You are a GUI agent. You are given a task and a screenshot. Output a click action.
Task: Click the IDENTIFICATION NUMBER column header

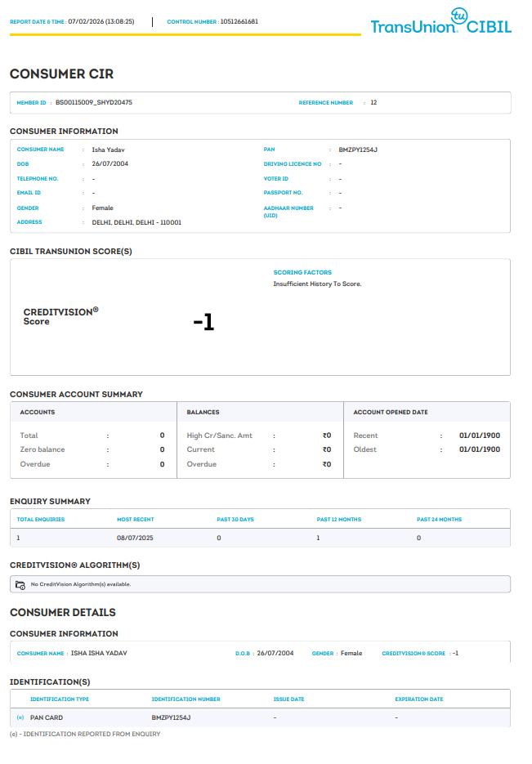(x=186, y=699)
